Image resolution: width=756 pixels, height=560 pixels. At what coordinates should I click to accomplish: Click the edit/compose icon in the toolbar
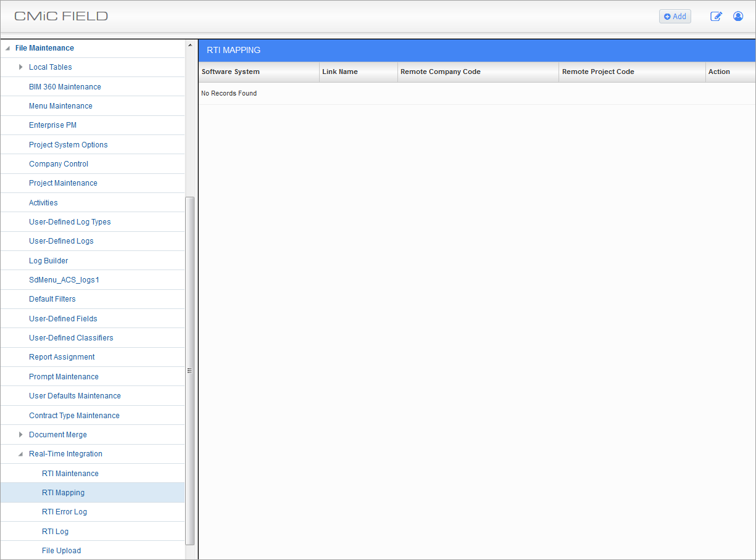click(716, 17)
